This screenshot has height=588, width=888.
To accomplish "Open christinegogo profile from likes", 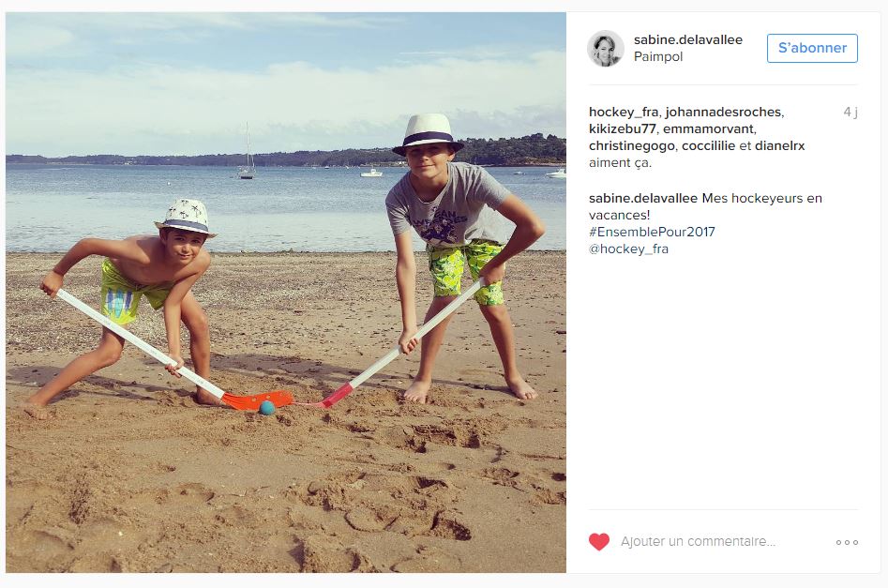I will (631, 146).
